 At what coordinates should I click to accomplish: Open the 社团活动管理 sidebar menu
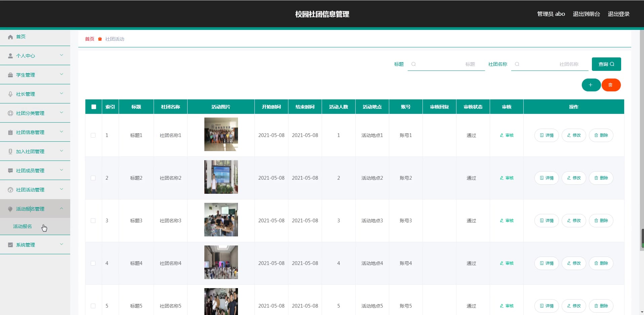[x=30, y=190]
